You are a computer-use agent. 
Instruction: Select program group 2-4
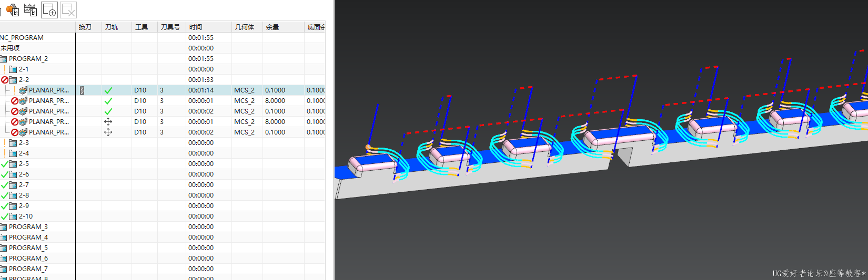click(x=24, y=153)
